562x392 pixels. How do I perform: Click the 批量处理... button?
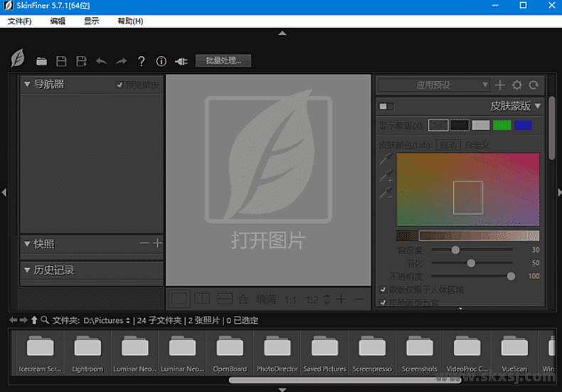click(x=223, y=61)
